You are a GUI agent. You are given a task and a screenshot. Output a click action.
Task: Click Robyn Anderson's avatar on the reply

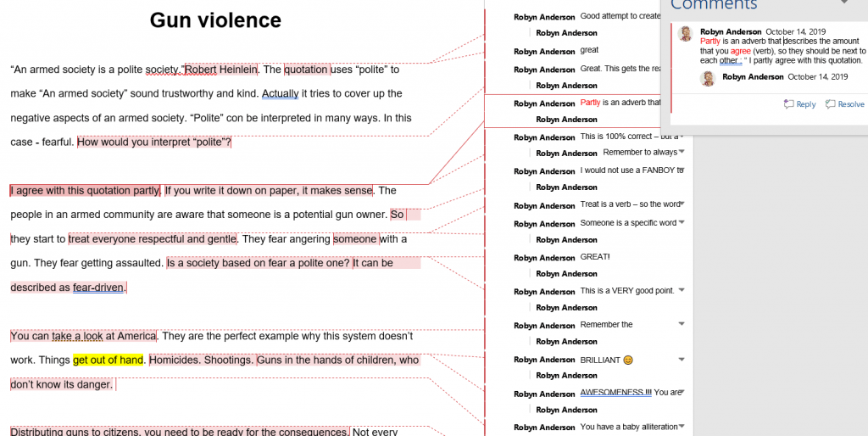[x=707, y=78]
